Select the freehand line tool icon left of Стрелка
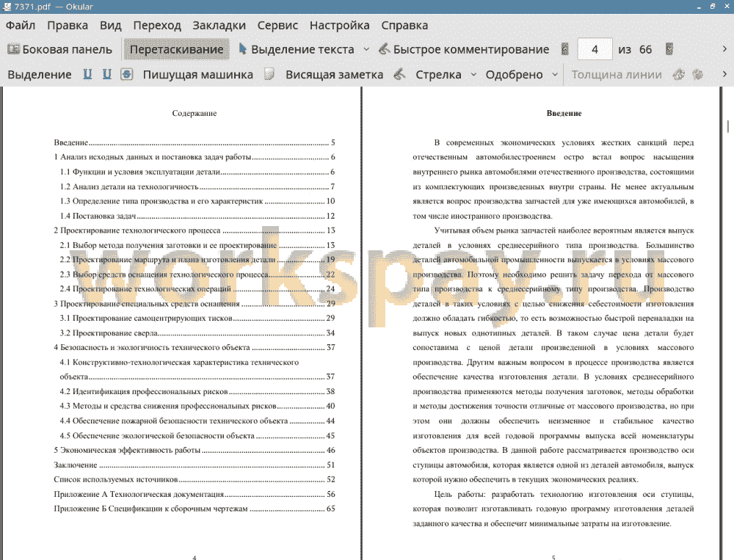Image resolution: width=734 pixels, height=560 pixels. (399, 74)
